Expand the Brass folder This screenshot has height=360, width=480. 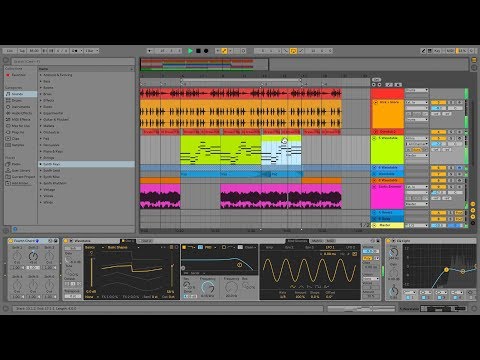tap(41, 94)
